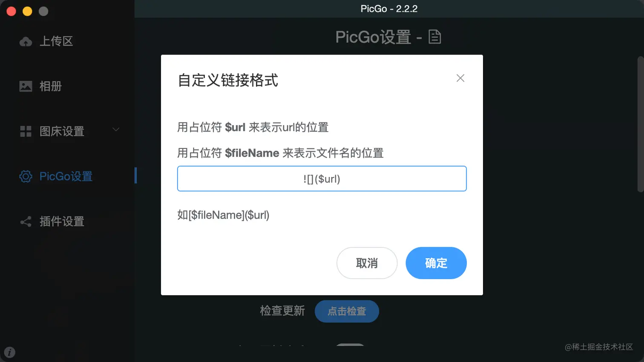The height and width of the screenshot is (362, 644).
Task: Click the cloud upload icon beside 上传区
Action: (x=26, y=41)
